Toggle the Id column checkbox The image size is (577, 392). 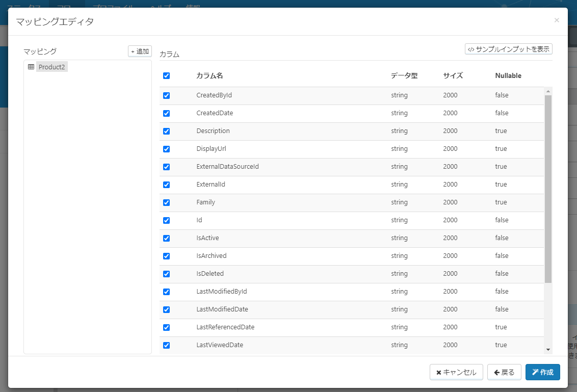click(166, 221)
